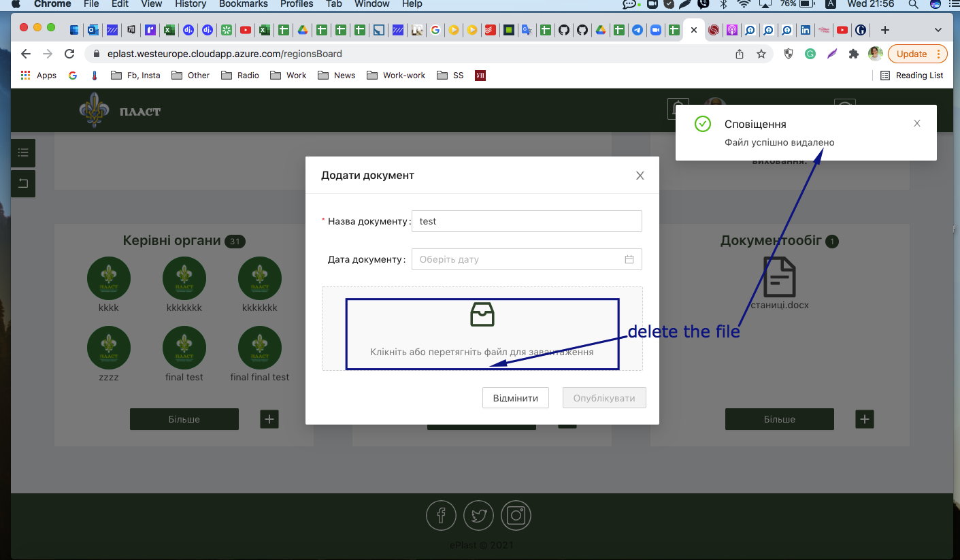Open the Twitter footer icon
Viewport: 960px width, 560px height.
click(478, 515)
